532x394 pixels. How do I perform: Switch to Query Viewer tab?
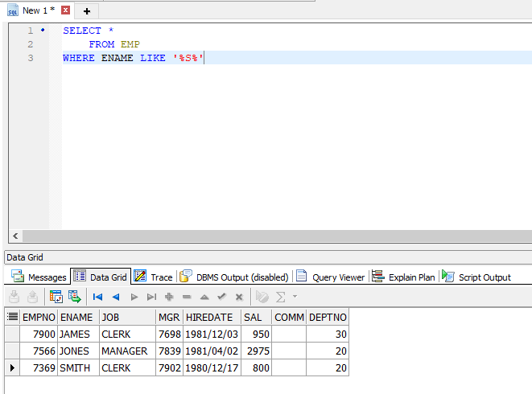(x=330, y=277)
